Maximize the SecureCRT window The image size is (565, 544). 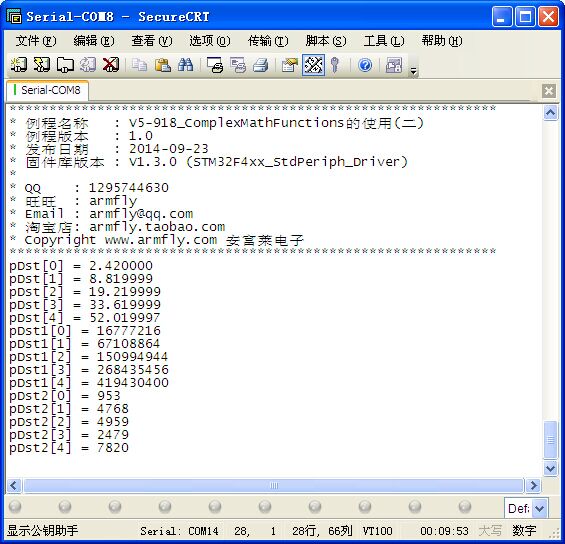coord(525,17)
